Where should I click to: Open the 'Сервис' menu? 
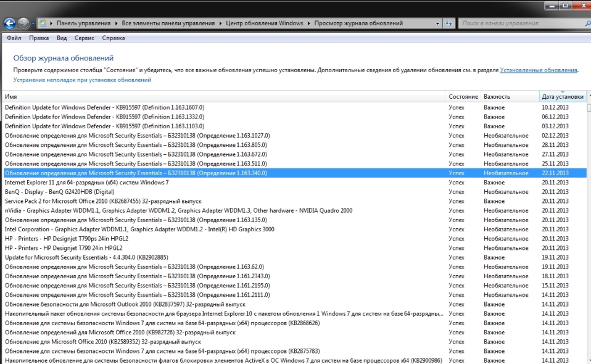click(x=84, y=38)
